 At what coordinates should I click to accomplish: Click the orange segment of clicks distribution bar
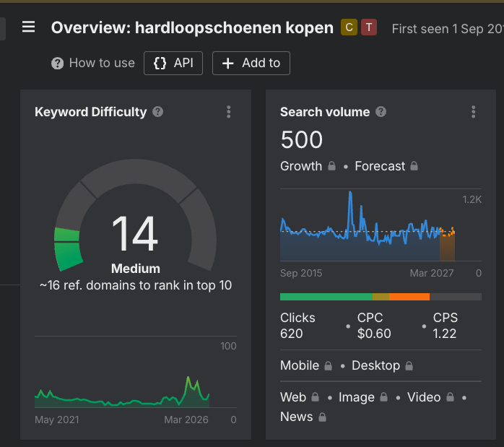pos(409,297)
